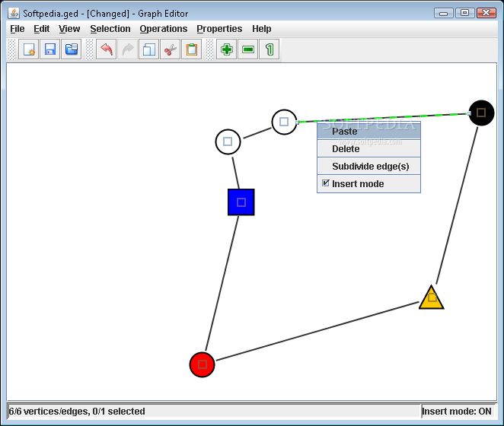Choose Paste from context menu
Image resolution: width=504 pixels, height=426 pixels.
368,131
